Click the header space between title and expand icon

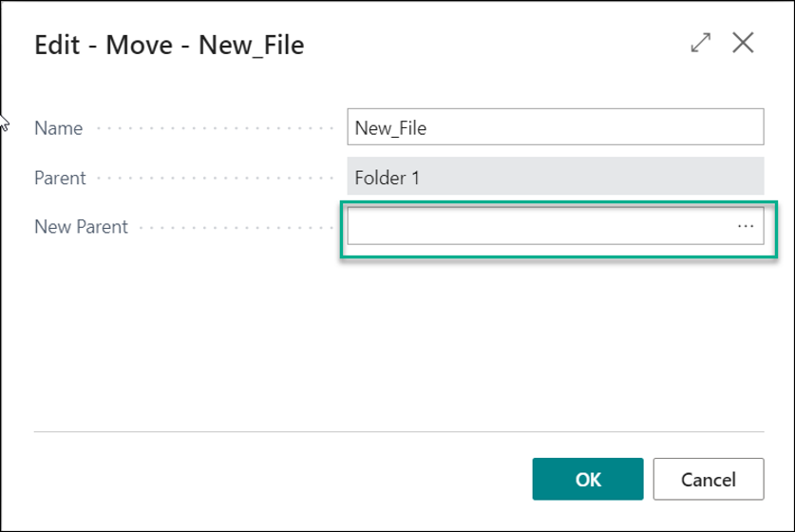pos(494,46)
